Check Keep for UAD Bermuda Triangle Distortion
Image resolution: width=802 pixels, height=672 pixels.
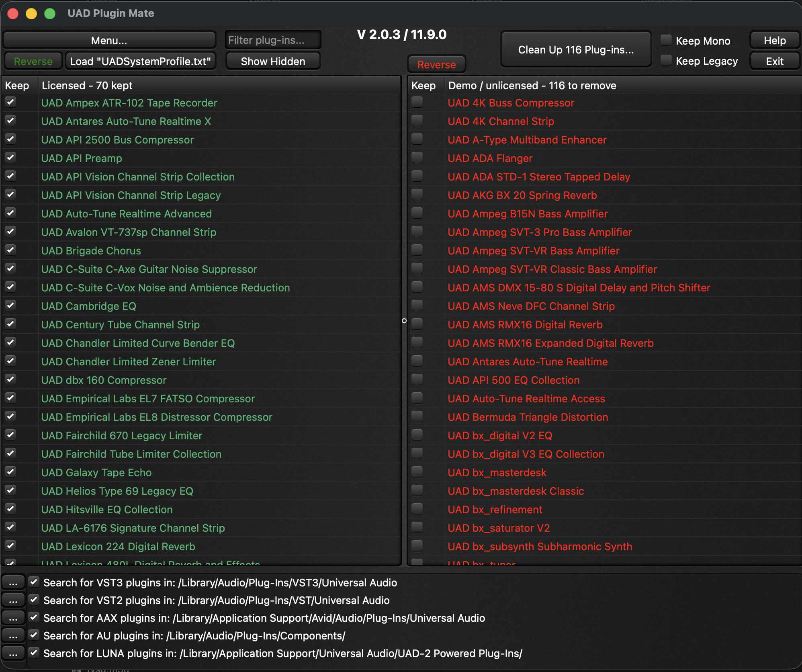pos(417,416)
